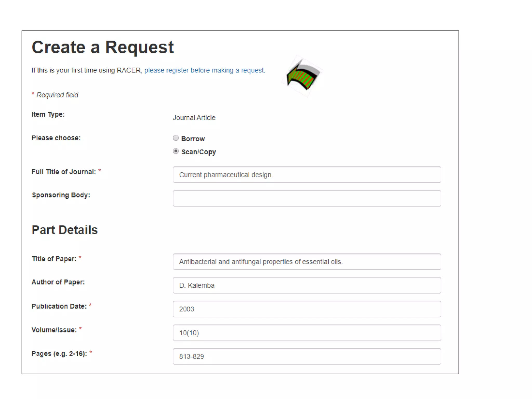
Task: Edit the Title of Paper input box
Action: (x=307, y=262)
